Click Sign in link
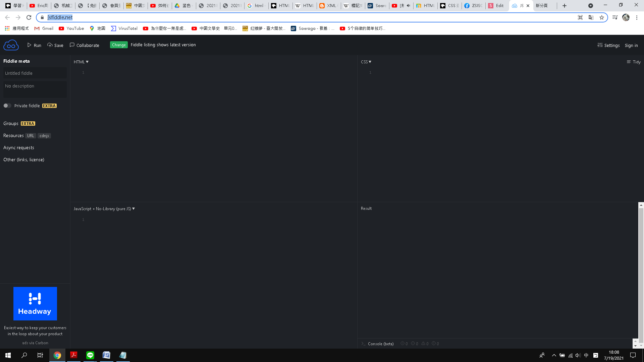Image resolution: width=644 pixels, height=362 pixels. pyautogui.click(x=631, y=45)
